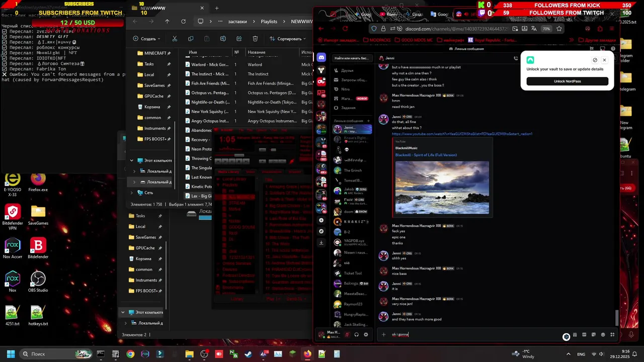
Task: Refresh the Explorer folder view
Action: tap(183, 22)
